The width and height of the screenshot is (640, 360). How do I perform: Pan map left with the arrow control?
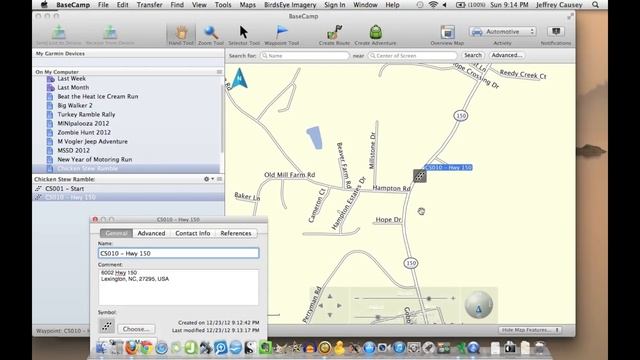coord(320,305)
